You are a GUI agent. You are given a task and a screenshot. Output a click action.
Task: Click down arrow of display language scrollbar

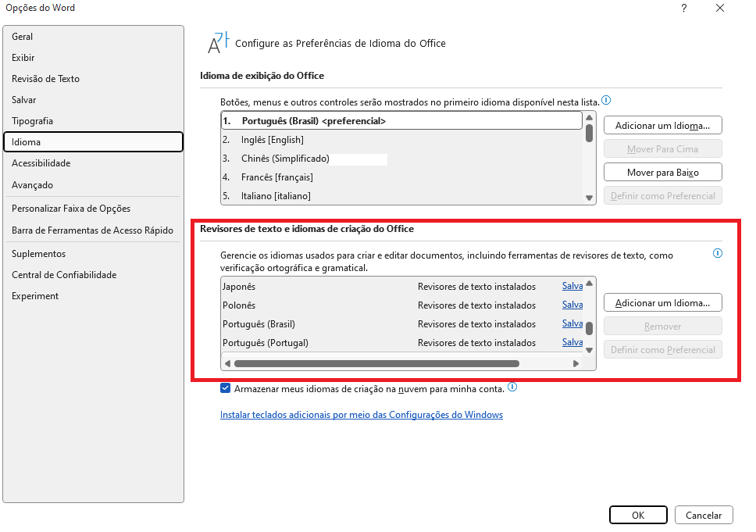pos(589,198)
